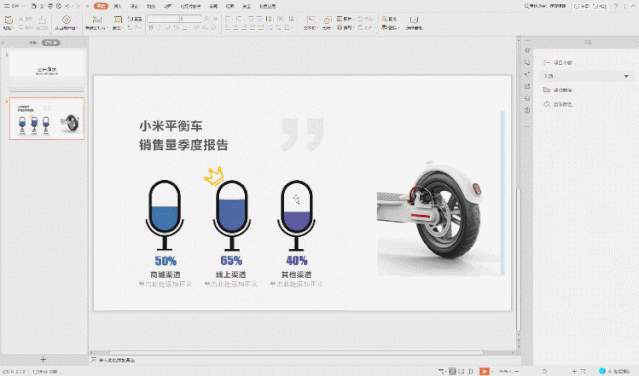Start slideshow with orange play button
The height and width of the screenshot is (376, 639).
pyautogui.click(x=484, y=371)
